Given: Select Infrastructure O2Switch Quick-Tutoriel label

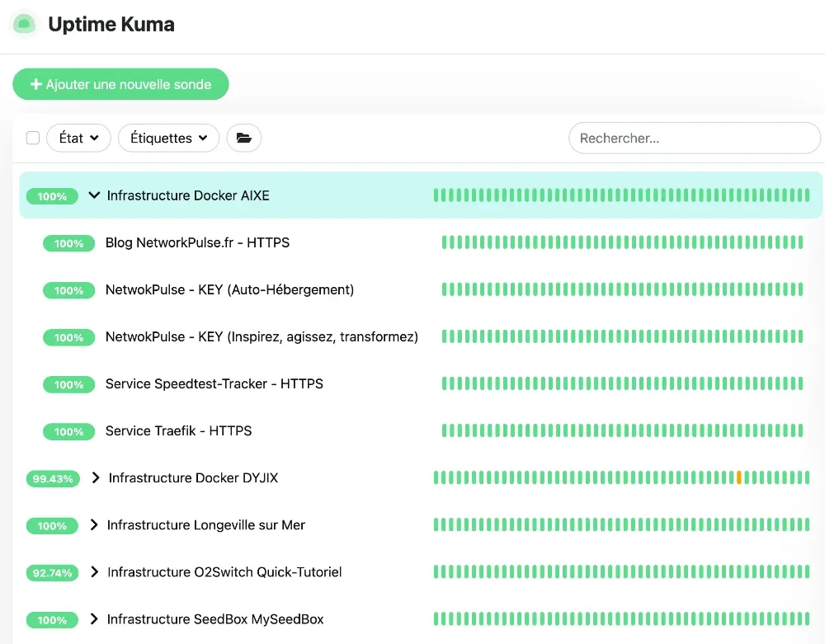Looking at the screenshot, I should coord(224,572).
